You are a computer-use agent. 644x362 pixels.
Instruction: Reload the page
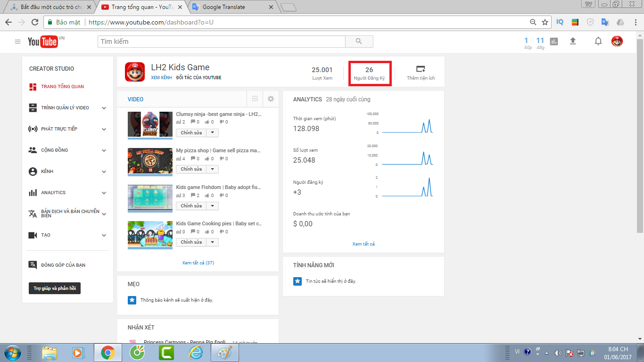coord(34,22)
